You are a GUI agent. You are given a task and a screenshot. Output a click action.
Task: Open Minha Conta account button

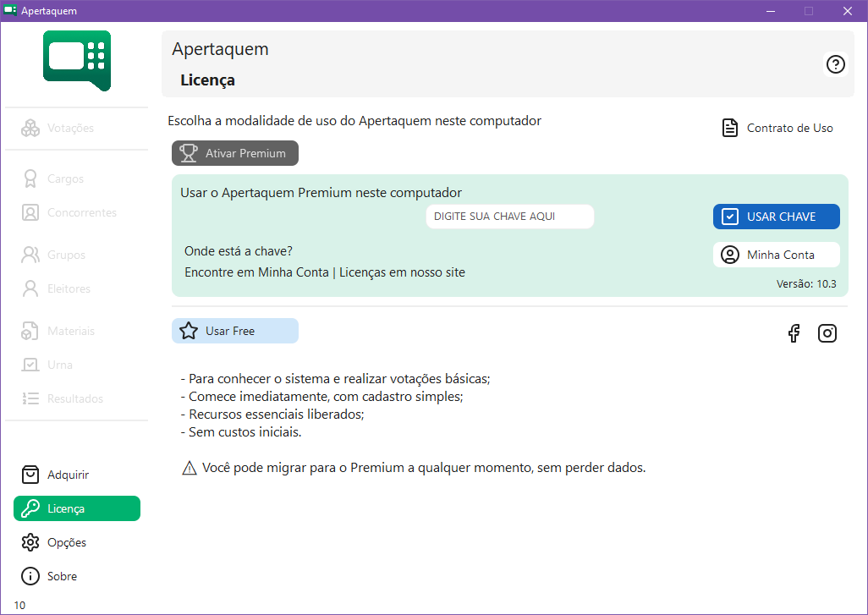pos(776,255)
